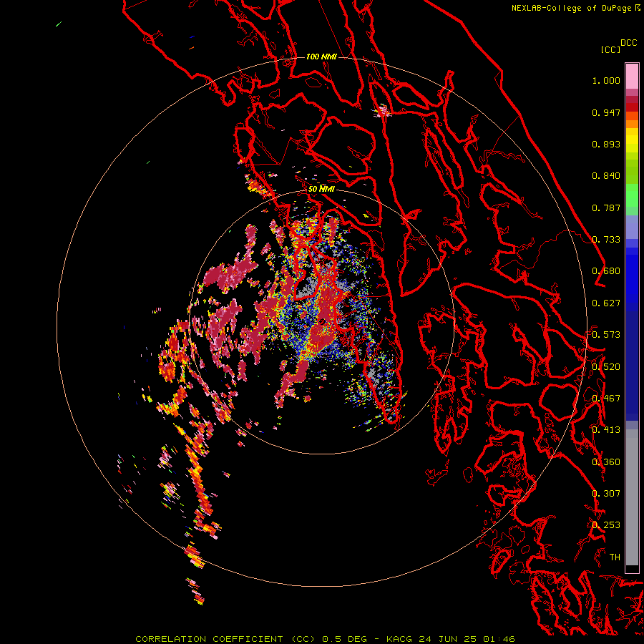Click the [CC] units label
The image size is (644, 644).
click(x=611, y=49)
